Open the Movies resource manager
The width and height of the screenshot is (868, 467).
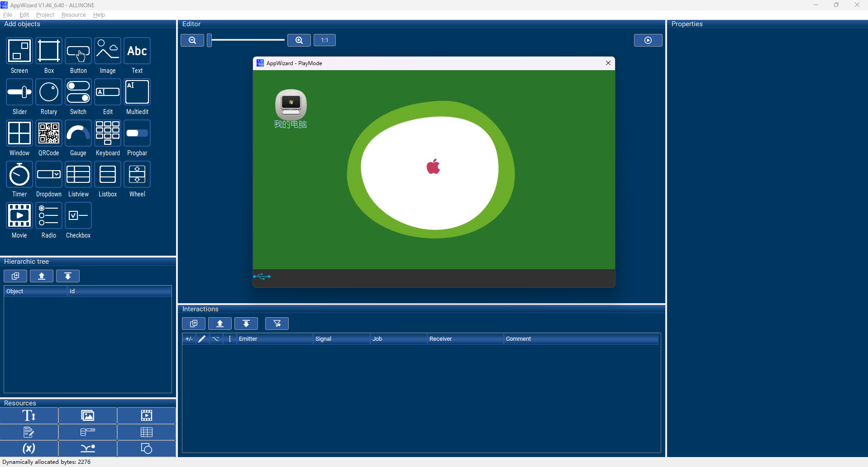click(147, 415)
